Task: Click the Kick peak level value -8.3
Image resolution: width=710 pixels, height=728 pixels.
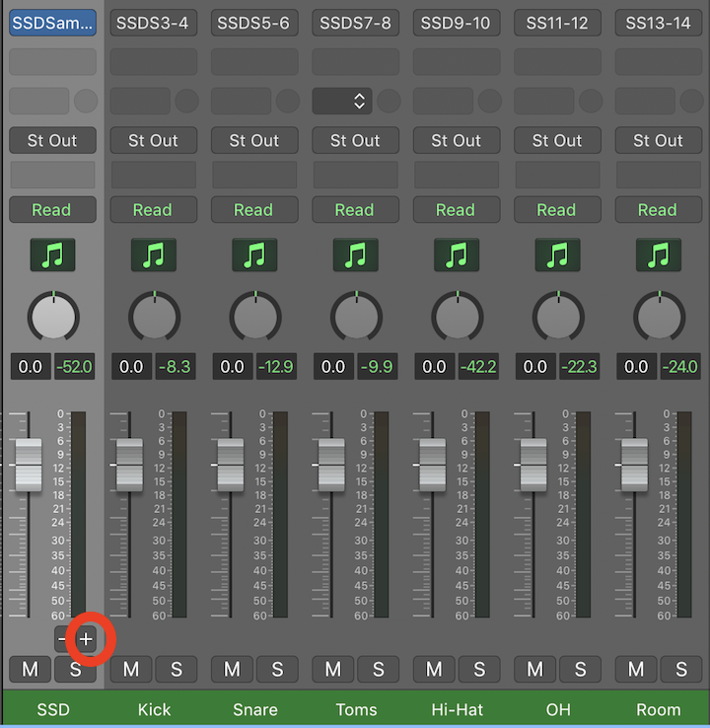Action: pos(175,367)
